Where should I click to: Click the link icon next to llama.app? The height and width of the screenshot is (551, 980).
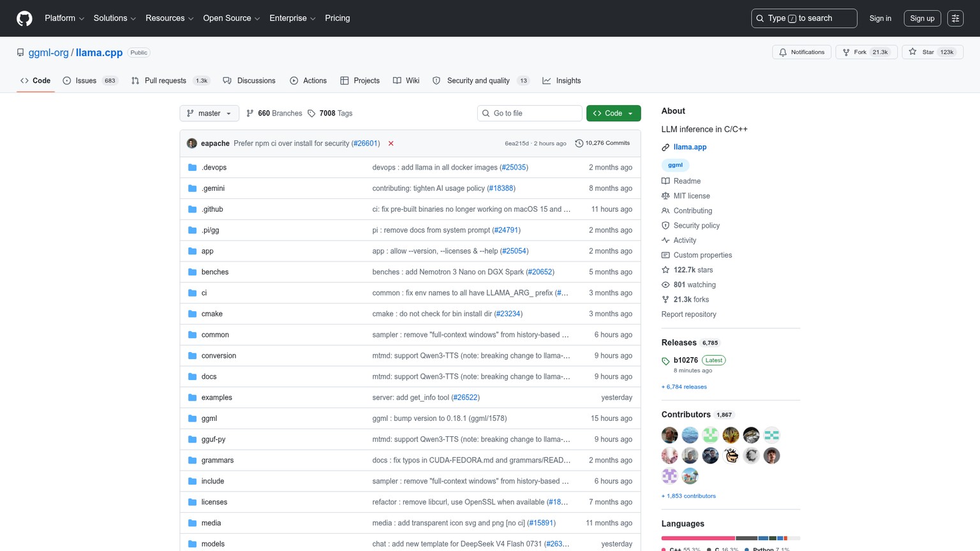coord(665,147)
